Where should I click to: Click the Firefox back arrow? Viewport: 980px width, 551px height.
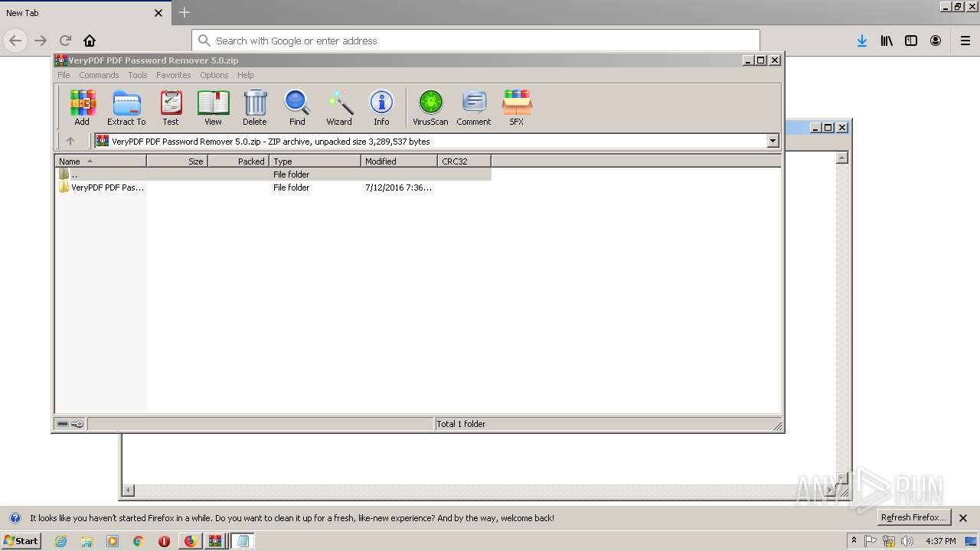pos(15,41)
